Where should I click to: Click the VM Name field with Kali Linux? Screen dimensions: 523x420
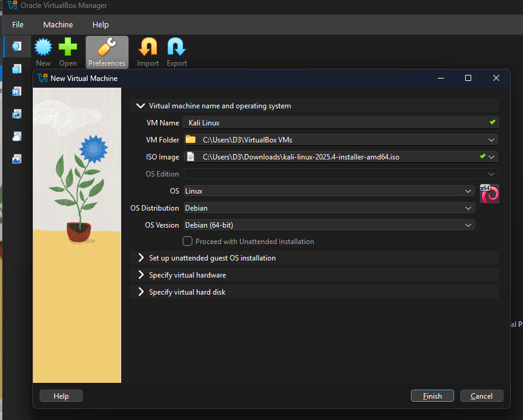coord(340,123)
